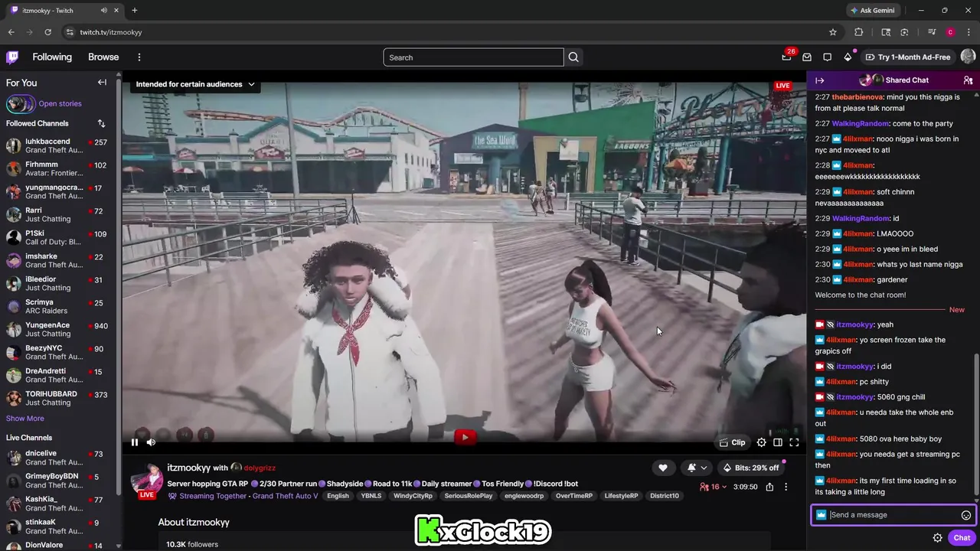Click the itzmookyy streamer avatar
Screen dimensions: 980x551
pos(146,480)
